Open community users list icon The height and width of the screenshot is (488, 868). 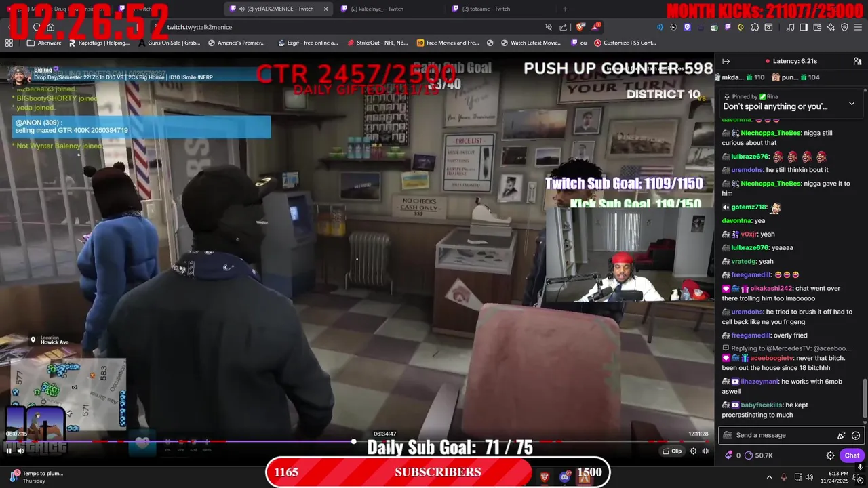tap(857, 61)
